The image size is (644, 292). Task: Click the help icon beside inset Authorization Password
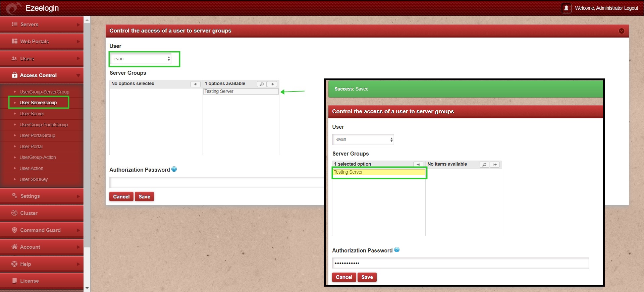397,250
